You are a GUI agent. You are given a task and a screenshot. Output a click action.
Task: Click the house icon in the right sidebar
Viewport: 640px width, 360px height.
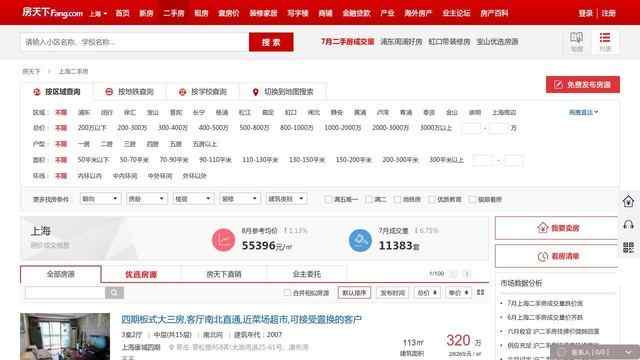coord(628,201)
